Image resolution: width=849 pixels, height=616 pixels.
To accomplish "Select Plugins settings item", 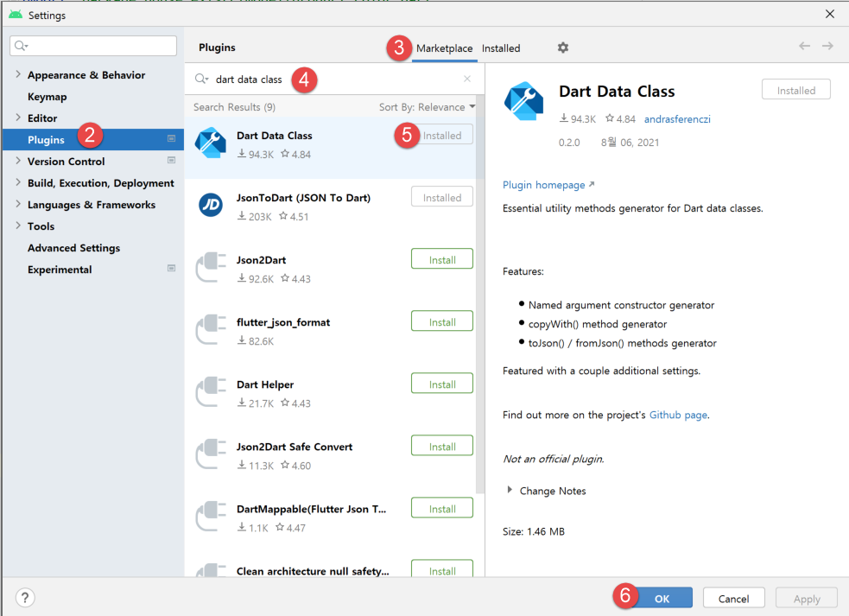I will (92, 139).
